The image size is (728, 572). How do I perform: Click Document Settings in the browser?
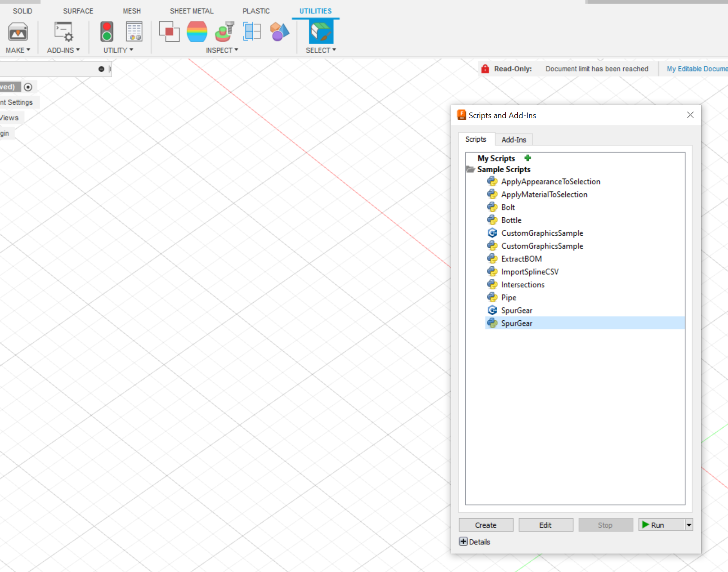pyautogui.click(x=17, y=102)
